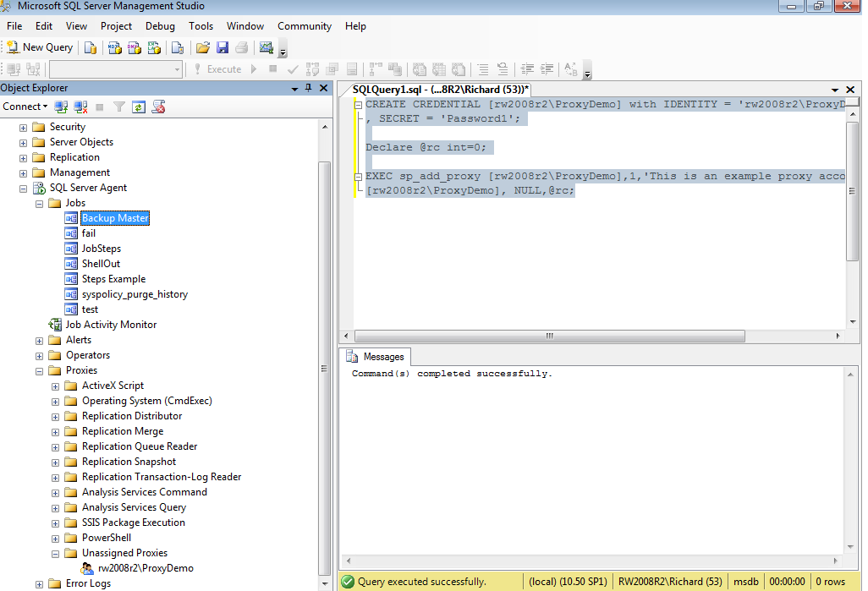The height and width of the screenshot is (591, 868).
Task: Select the rw2008r2\ProxyDemo proxy item
Action: 145,568
